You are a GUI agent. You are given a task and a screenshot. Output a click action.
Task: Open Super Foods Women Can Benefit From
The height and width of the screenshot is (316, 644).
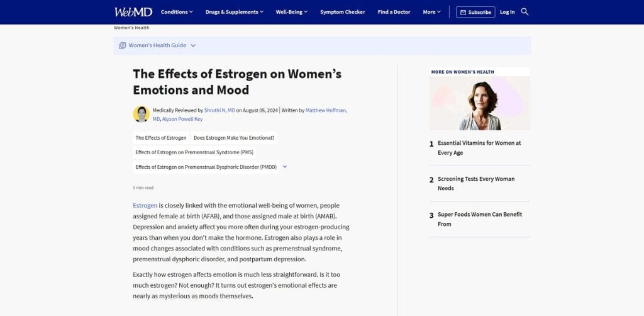[x=480, y=219]
